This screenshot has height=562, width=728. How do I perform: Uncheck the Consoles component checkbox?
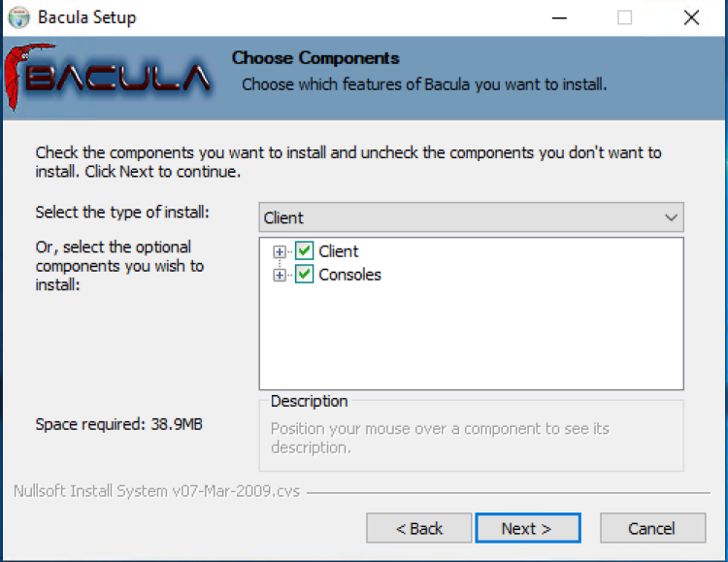click(x=304, y=274)
